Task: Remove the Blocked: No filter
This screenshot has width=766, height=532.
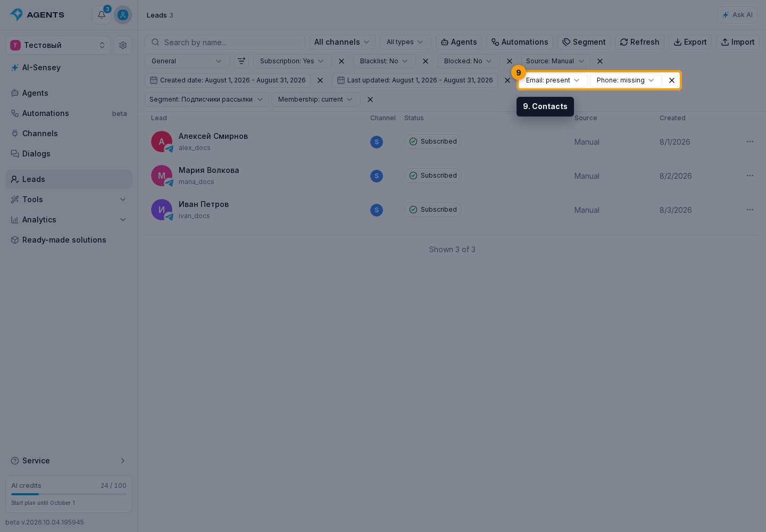Action: pyautogui.click(x=510, y=61)
